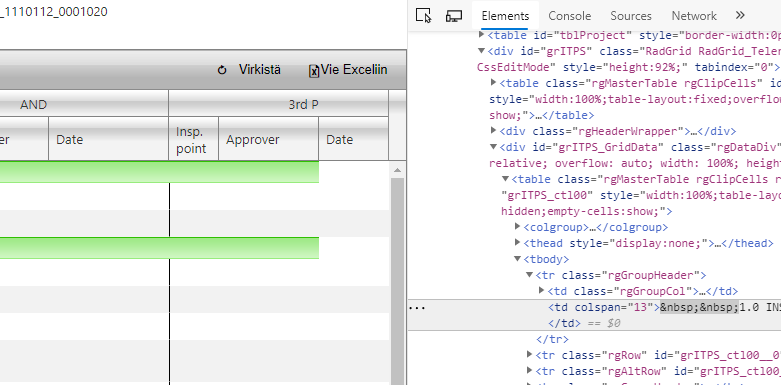The width and height of the screenshot is (781, 385).
Task: Click the Date header under 3rd P
Action: pyautogui.click(x=354, y=139)
